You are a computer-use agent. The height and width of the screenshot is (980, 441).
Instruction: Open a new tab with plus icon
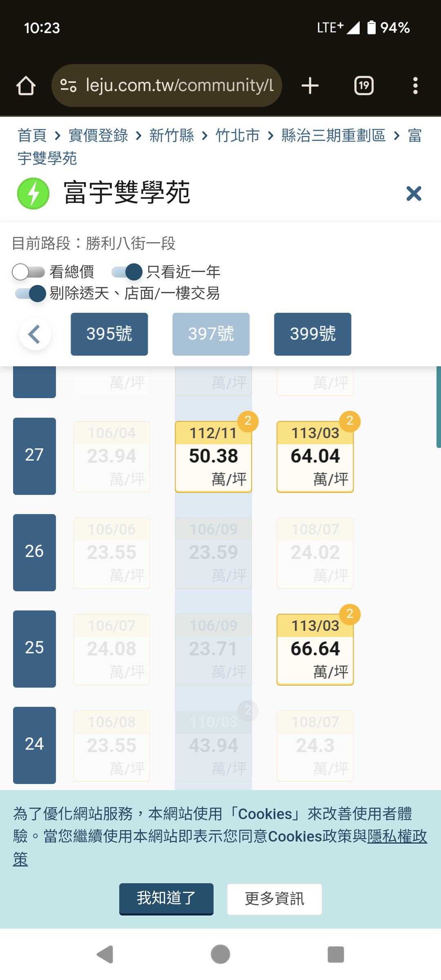tap(310, 86)
